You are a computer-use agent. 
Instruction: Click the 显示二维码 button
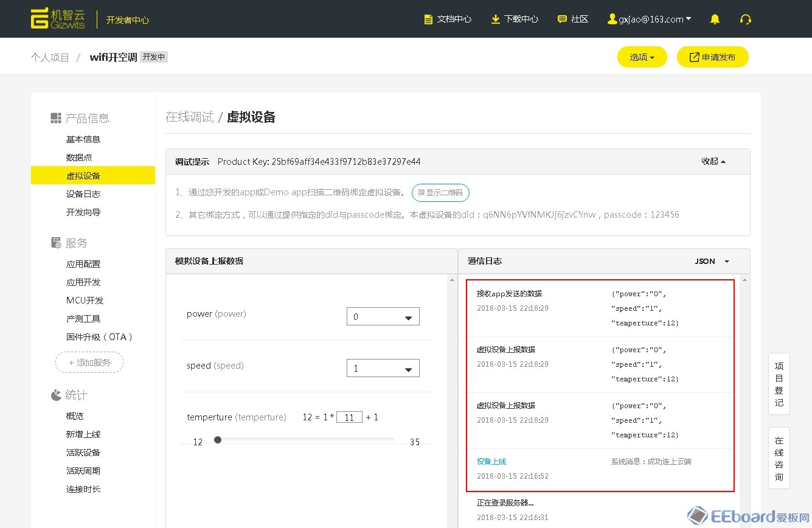point(440,193)
